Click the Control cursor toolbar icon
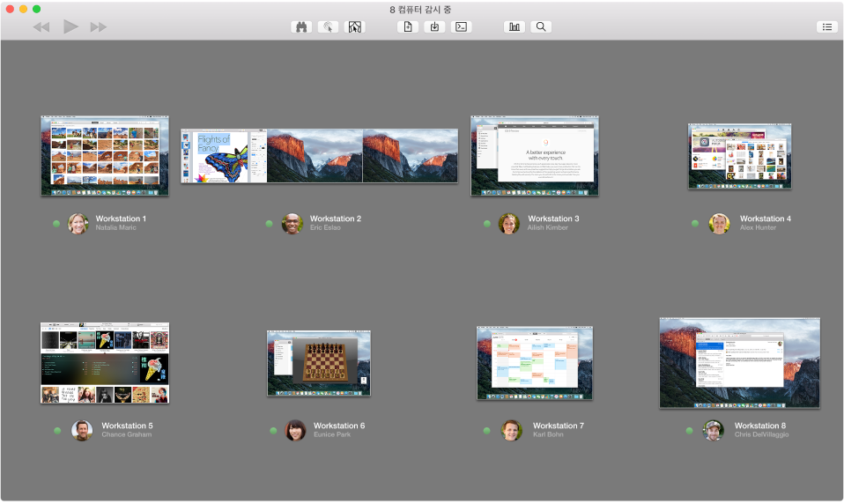Image resolution: width=844 pixels, height=504 pixels. click(x=328, y=27)
